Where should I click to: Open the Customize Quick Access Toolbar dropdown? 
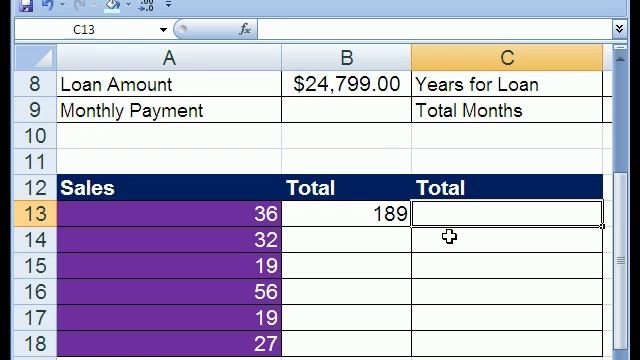(169, 5)
